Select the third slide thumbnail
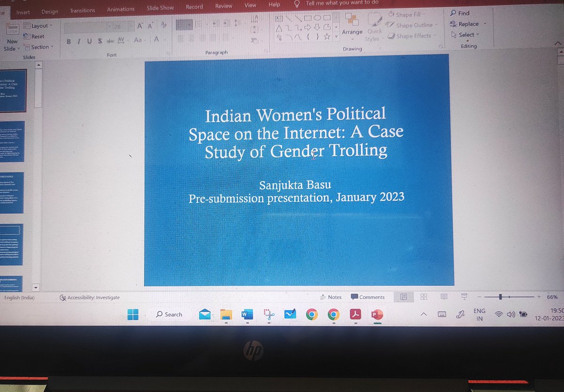 pos(12,193)
